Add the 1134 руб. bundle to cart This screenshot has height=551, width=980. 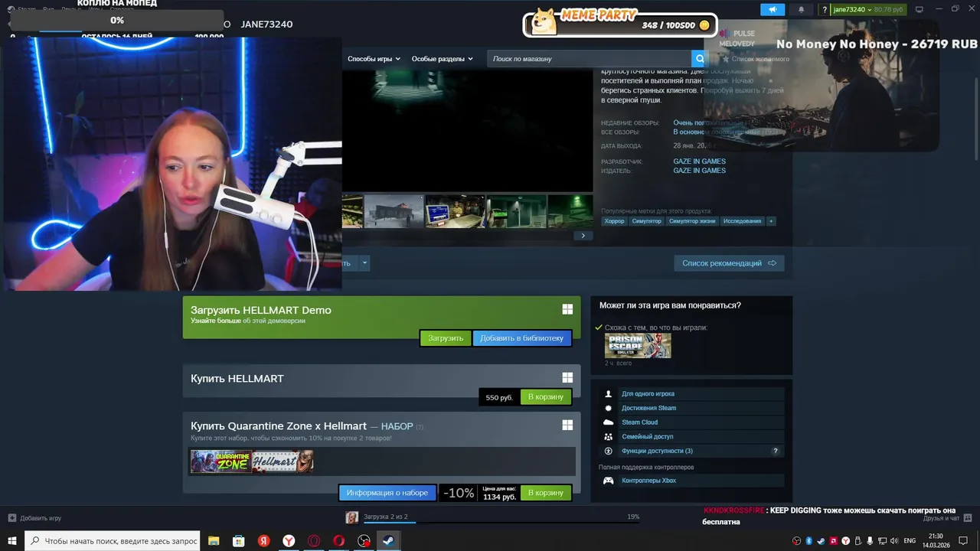point(545,493)
